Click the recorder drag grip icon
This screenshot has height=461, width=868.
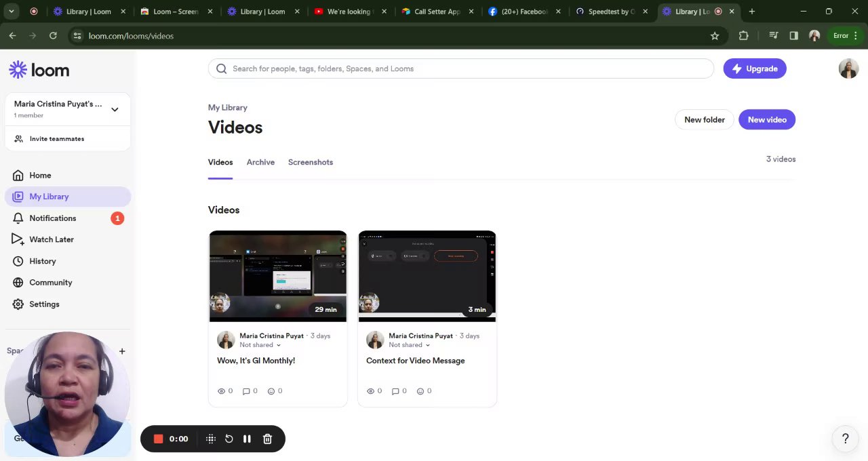coord(211,439)
